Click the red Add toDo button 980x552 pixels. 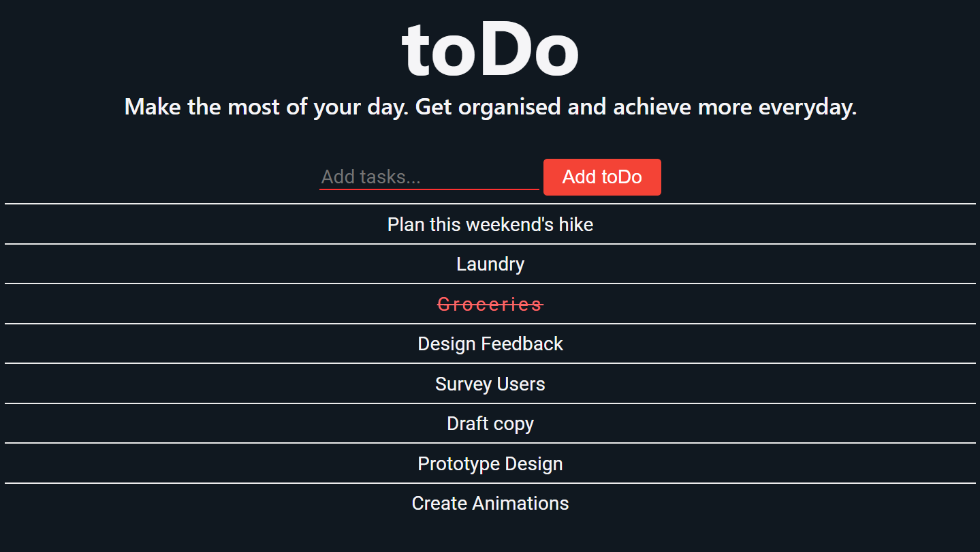pyautogui.click(x=602, y=177)
